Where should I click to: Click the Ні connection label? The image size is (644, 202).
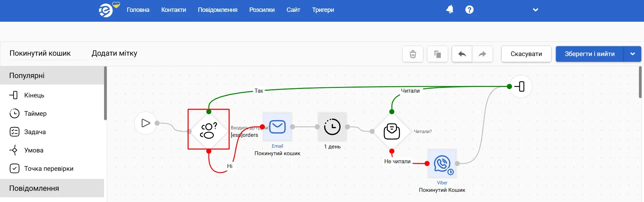[230, 166]
